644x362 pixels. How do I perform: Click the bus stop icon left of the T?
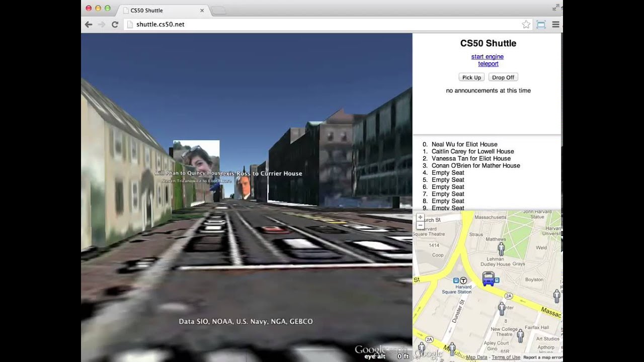[456, 281]
